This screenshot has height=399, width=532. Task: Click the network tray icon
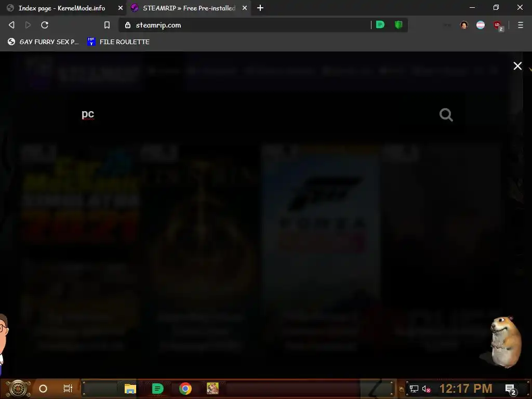(414, 389)
